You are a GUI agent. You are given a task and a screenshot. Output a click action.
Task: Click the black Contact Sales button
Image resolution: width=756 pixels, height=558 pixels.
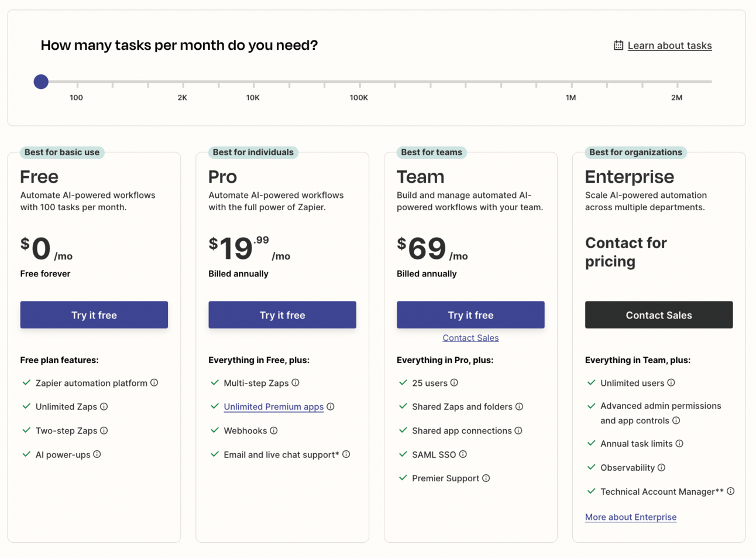(x=658, y=315)
